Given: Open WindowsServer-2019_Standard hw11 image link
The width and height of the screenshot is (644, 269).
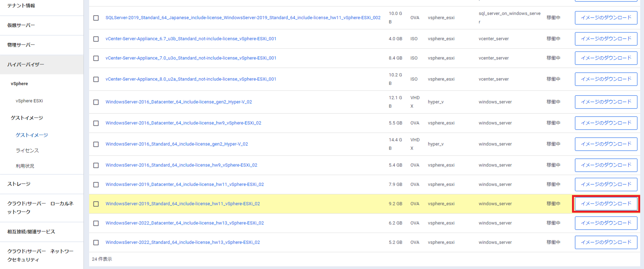Looking at the screenshot, I should pos(183,204).
